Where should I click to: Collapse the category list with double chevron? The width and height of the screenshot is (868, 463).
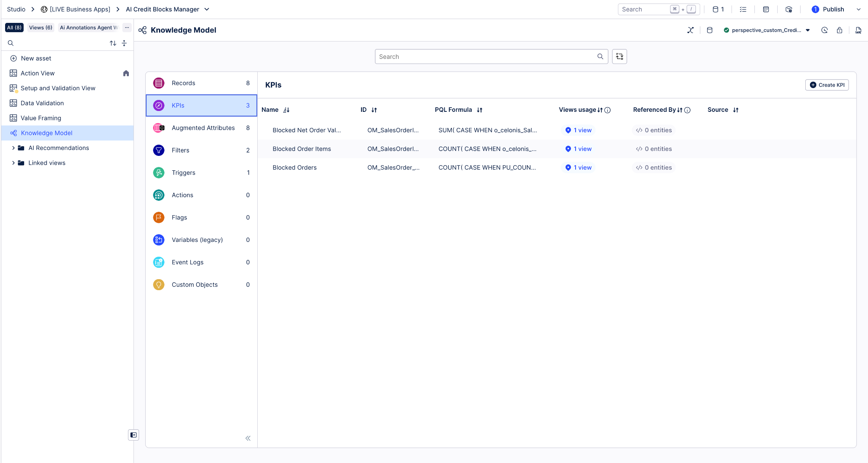point(248,438)
